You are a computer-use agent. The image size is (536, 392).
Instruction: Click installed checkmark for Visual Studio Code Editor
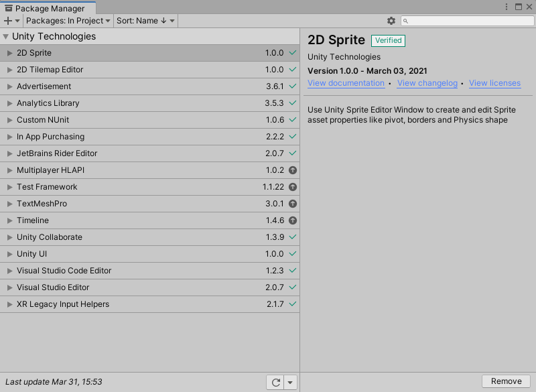coord(293,270)
